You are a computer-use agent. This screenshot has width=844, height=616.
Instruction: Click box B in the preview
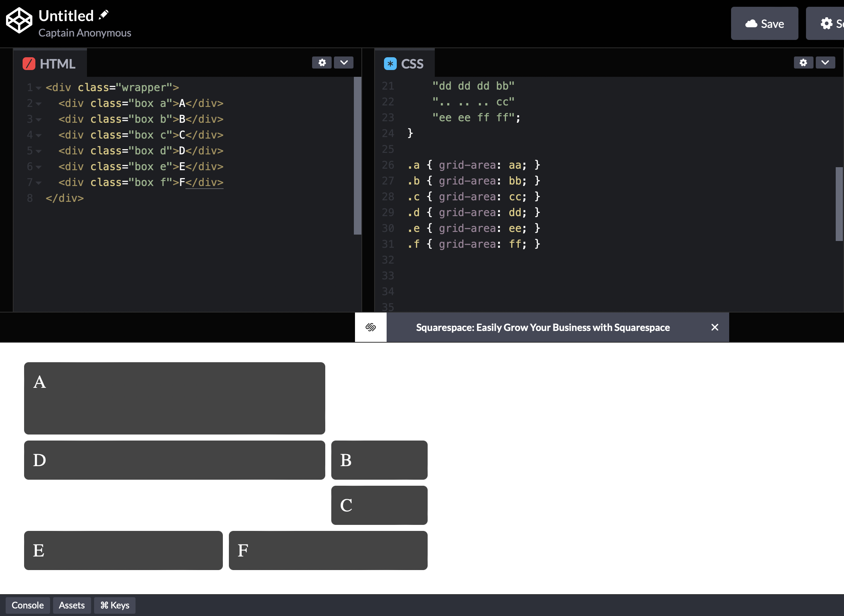click(379, 460)
